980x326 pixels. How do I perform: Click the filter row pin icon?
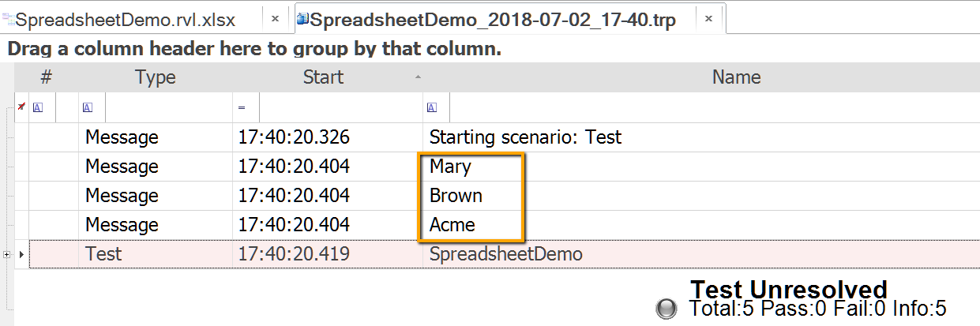[21, 107]
